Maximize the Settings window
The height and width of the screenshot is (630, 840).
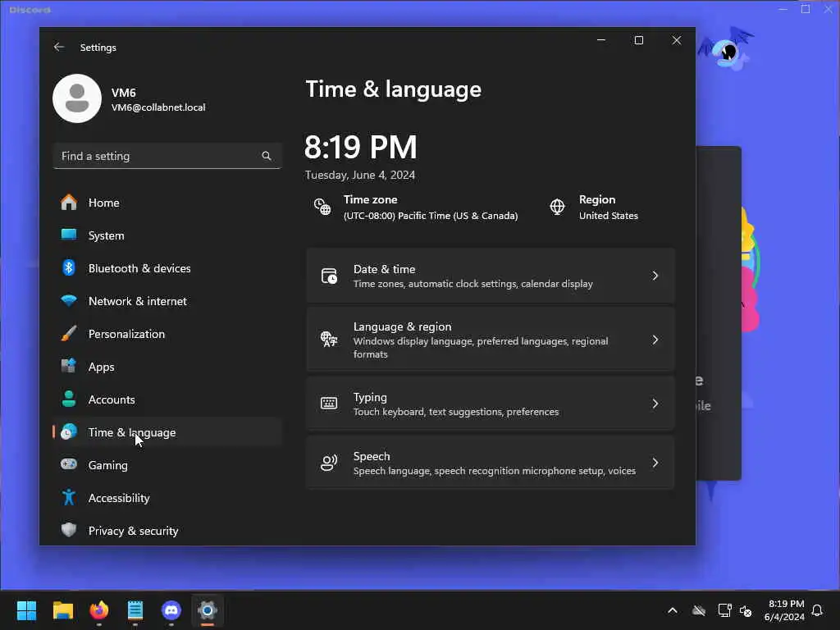pos(638,40)
